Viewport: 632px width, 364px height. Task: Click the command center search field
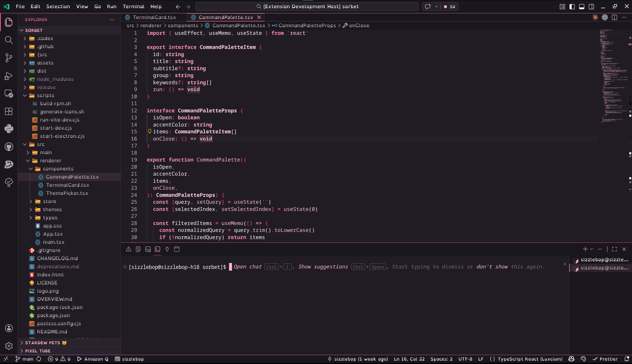pyautogui.click(x=307, y=6)
